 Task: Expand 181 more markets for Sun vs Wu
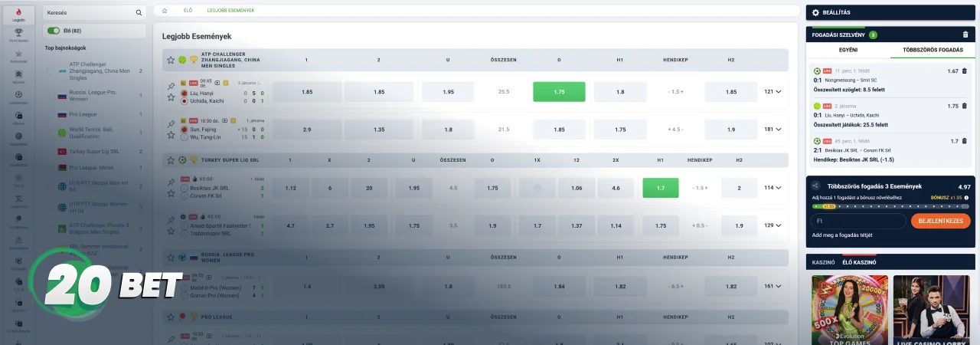click(773, 130)
